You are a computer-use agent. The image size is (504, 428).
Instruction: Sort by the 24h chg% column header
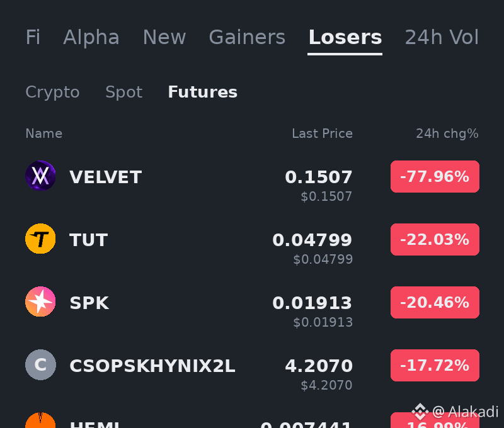pos(447,133)
